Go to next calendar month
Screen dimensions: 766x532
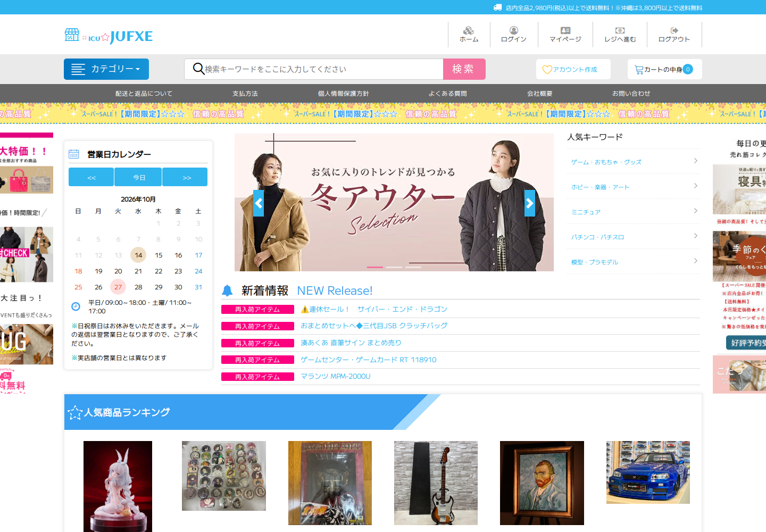tap(185, 177)
